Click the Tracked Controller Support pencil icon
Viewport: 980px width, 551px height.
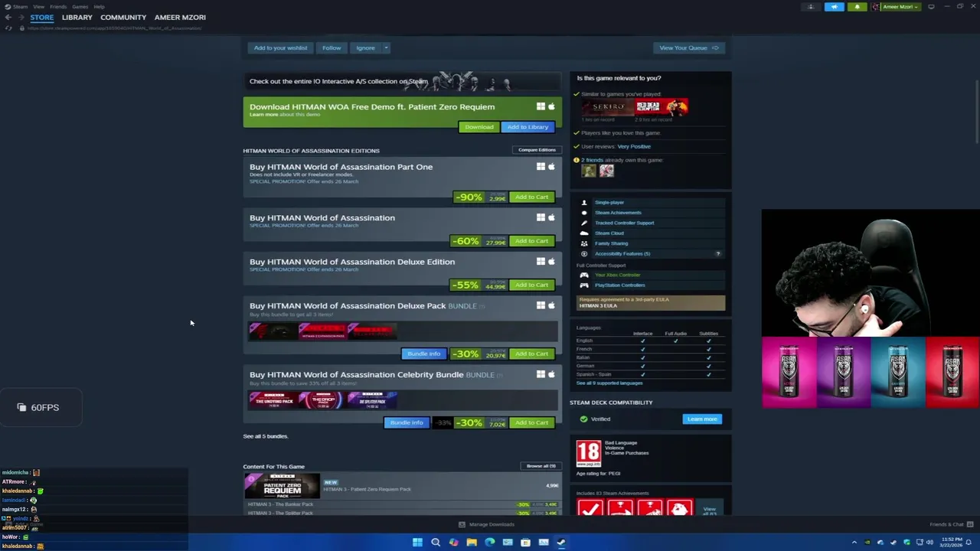coord(584,223)
